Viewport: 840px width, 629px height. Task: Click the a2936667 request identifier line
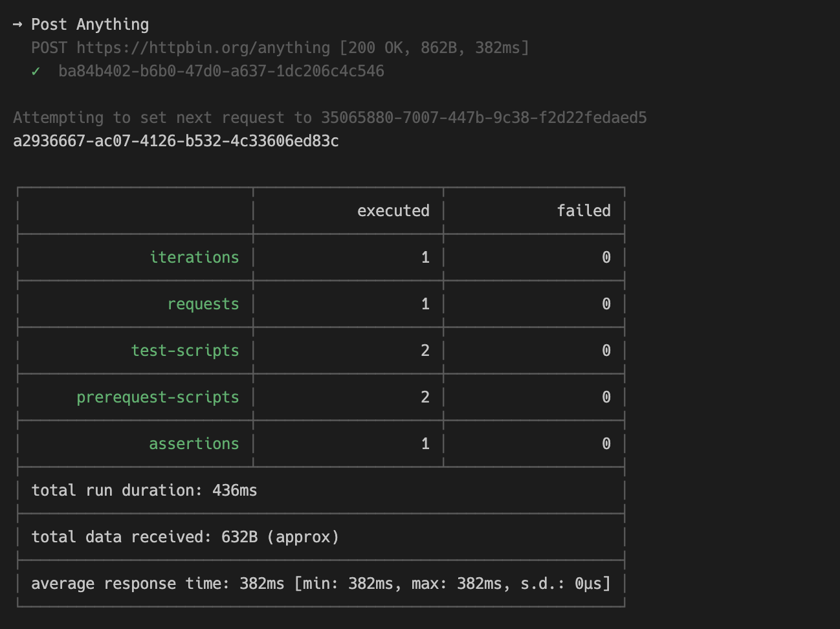[x=175, y=140]
